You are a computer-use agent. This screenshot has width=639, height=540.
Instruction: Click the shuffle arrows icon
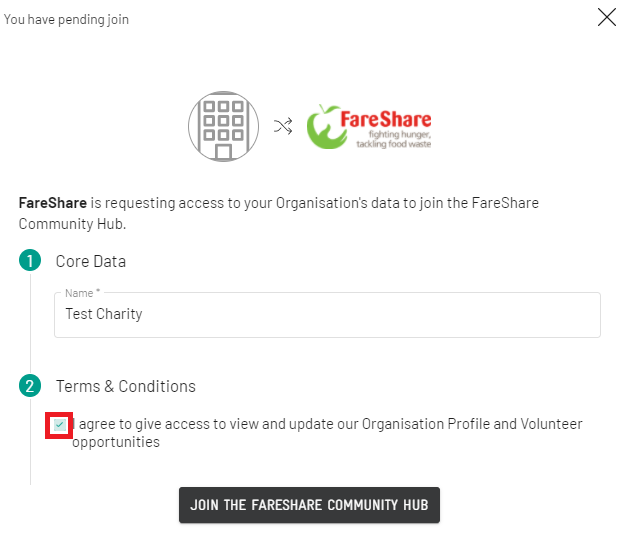coord(283,126)
